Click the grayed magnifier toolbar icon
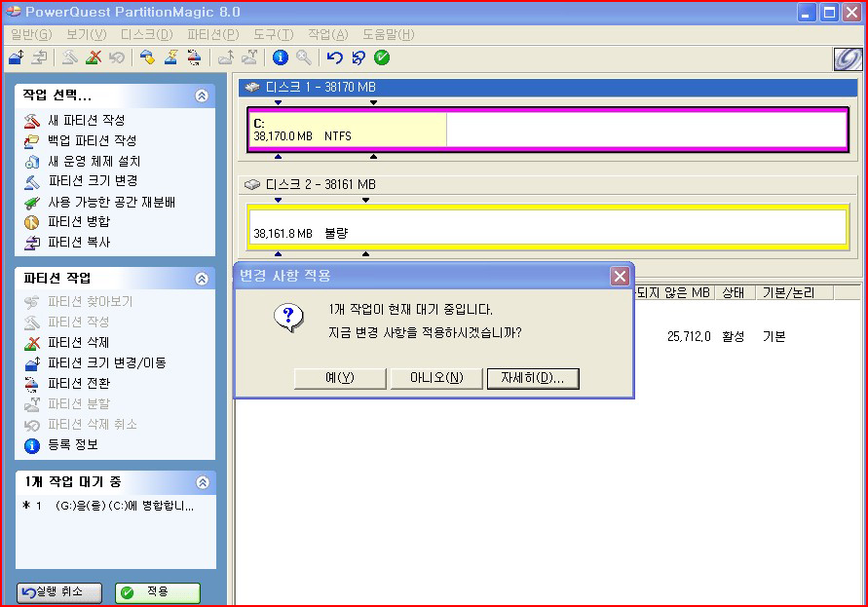 [x=304, y=57]
